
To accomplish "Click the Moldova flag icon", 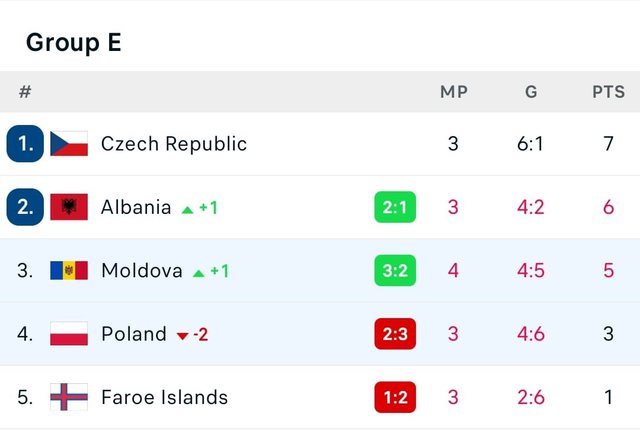I will coord(69,271).
